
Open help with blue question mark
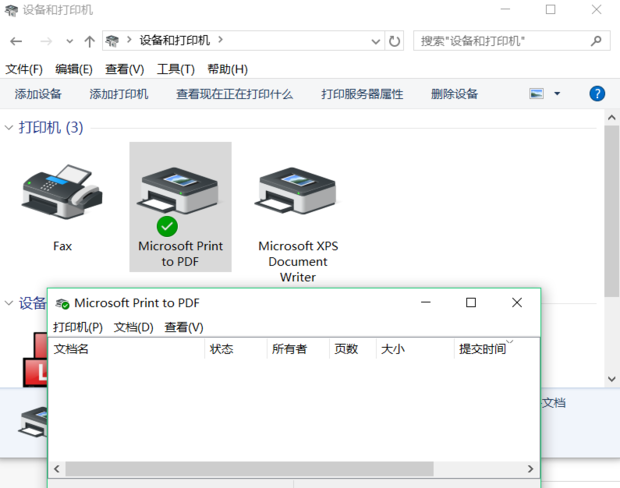(x=597, y=94)
